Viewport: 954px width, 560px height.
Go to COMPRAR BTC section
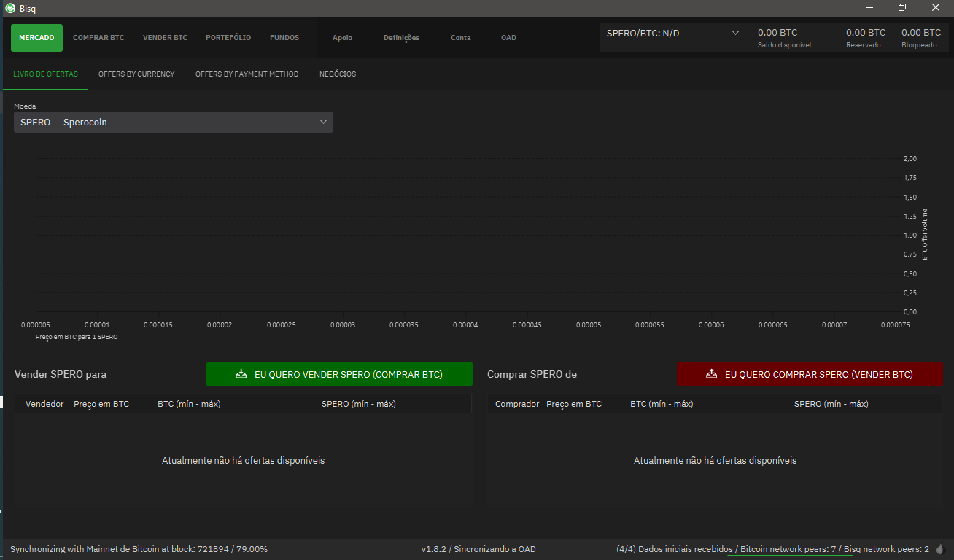tap(98, 38)
